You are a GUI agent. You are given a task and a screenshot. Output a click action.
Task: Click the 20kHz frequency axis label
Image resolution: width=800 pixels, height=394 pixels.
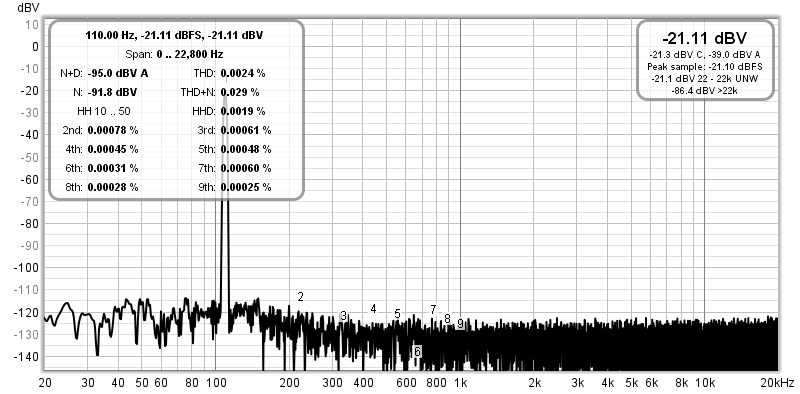point(778,383)
